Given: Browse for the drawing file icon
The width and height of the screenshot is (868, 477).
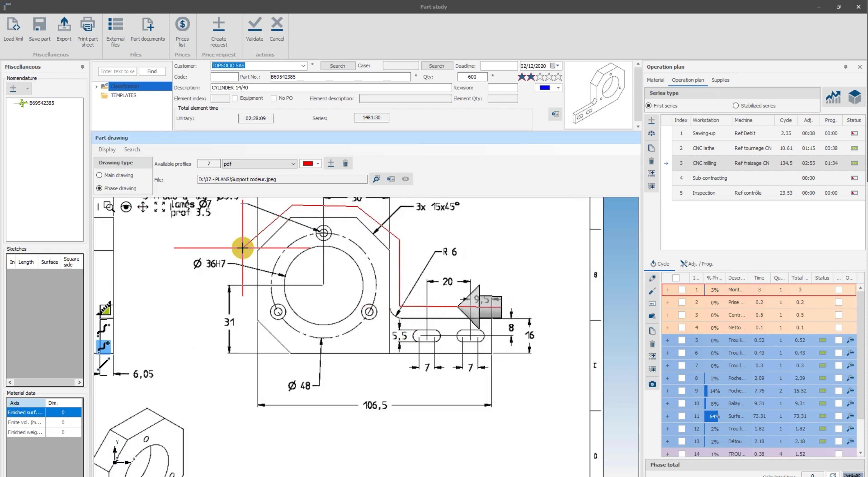Looking at the screenshot, I should click(376, 179).
